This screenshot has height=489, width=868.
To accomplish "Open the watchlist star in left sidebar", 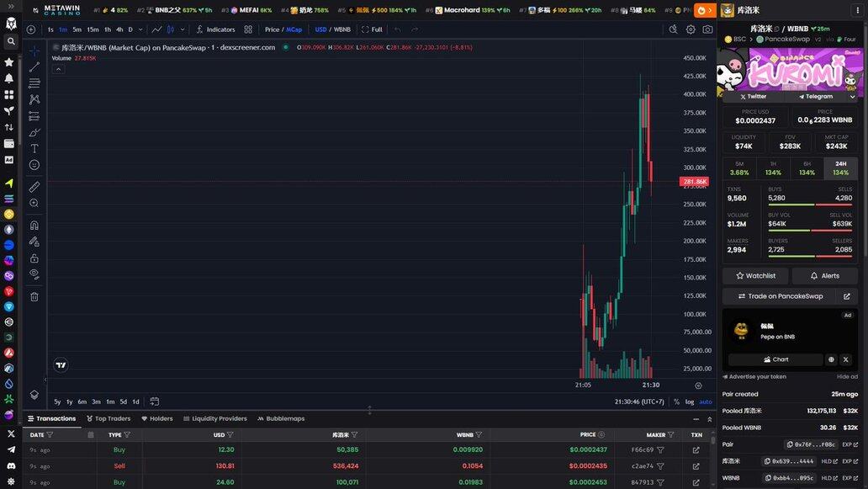I will 9,62.
